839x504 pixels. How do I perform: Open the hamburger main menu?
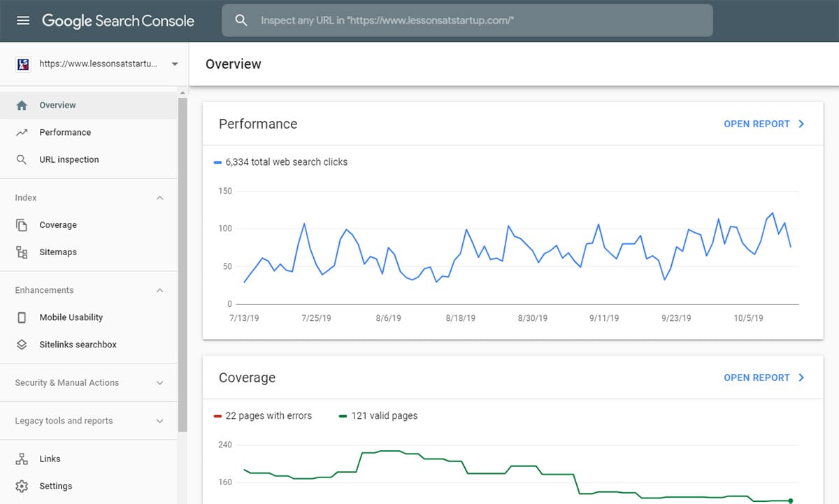click(x=23, y=21)
